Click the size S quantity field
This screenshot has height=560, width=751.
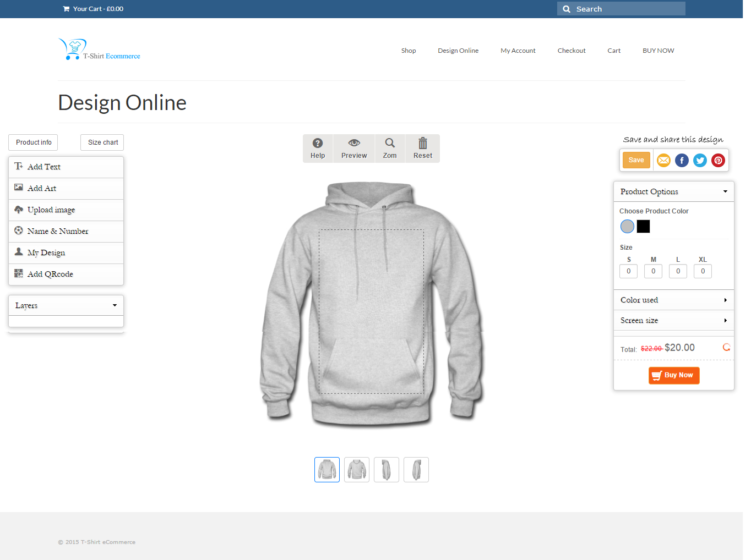point(629,271)
